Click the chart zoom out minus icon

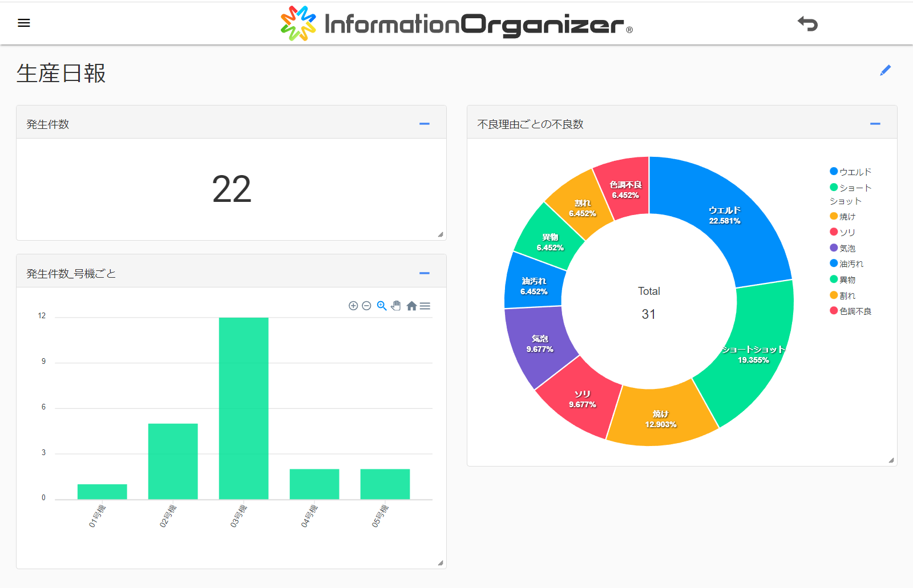pos(367,306)
